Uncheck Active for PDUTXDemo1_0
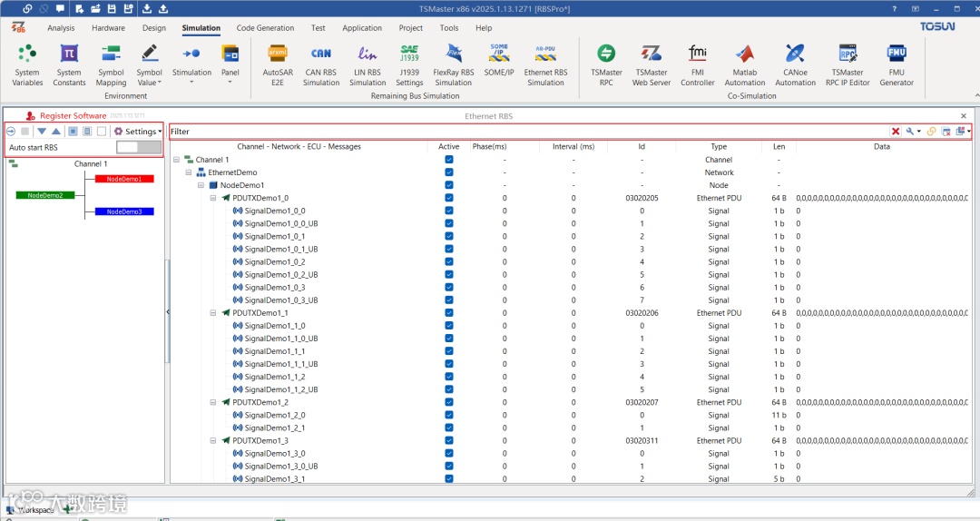The height and width of the screenshot is (521, 980). pos(449,198)
